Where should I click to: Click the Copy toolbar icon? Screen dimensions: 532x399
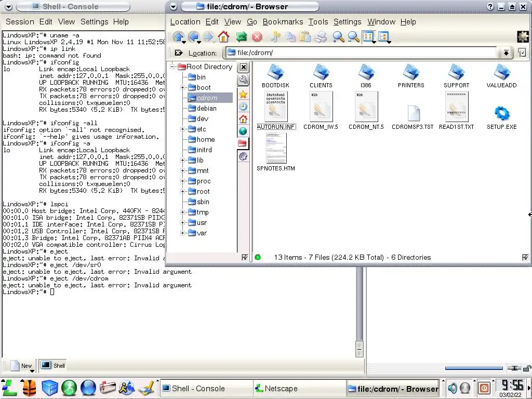coord(290,37)
